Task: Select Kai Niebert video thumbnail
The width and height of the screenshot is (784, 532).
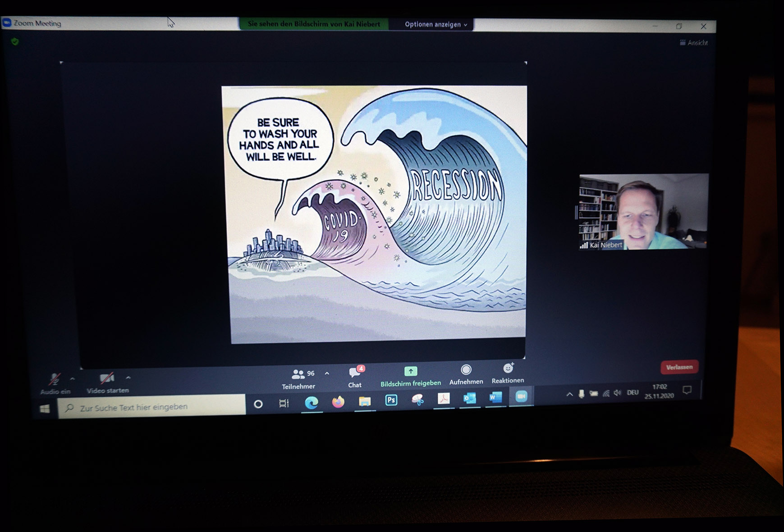Action: coord(643,211)
